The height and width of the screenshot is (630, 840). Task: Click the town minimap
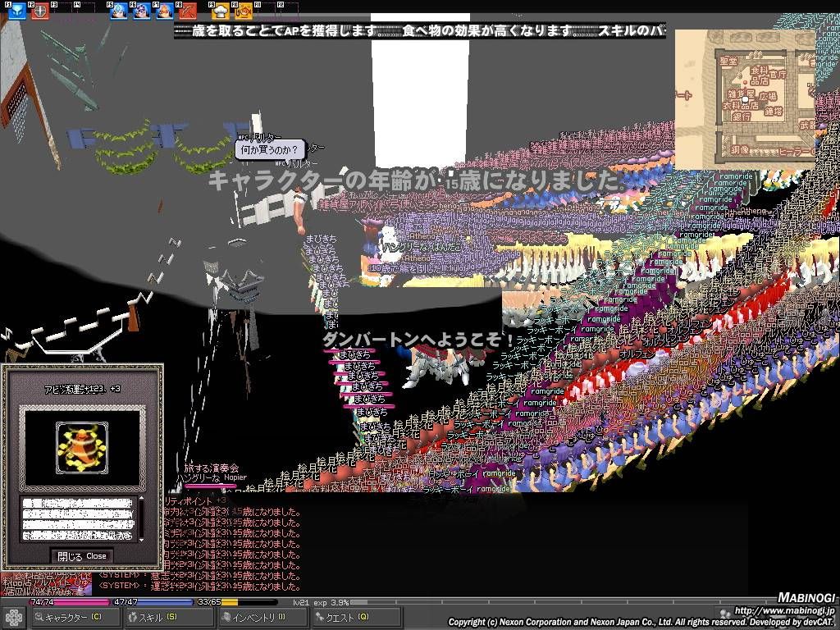click(745, 99)
